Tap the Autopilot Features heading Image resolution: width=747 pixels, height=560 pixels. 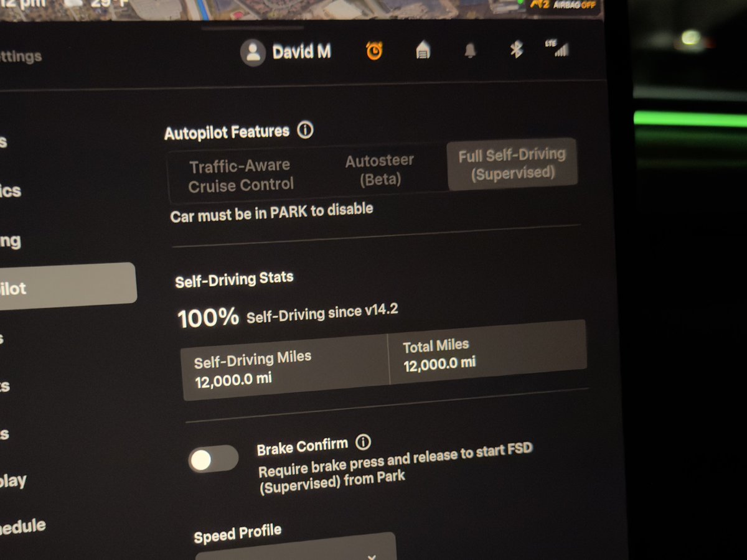[x=227, y=133]
